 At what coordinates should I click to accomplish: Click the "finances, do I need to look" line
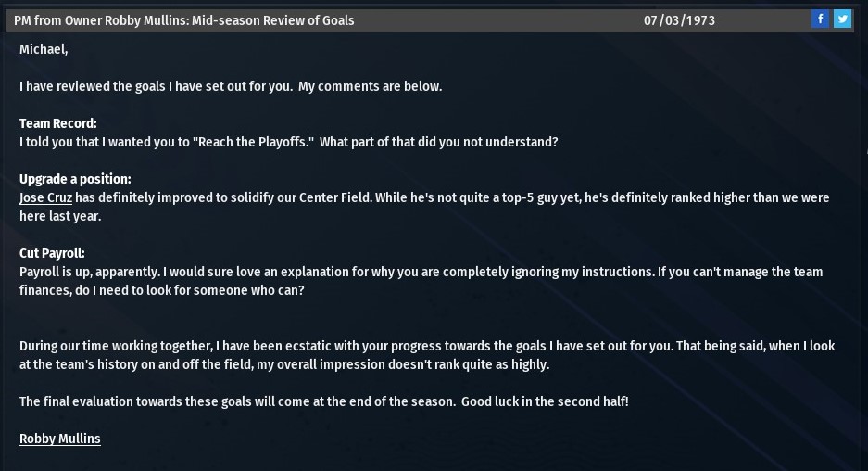pyautogui.click(x=161, y=290)
